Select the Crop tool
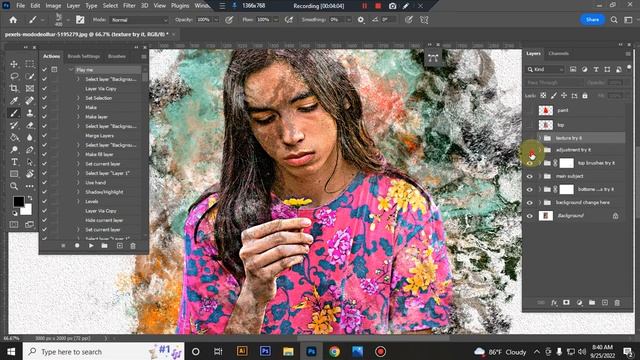The height and width of the screenshot is (360, 640). pyautogui.click(x=14, y=89)
